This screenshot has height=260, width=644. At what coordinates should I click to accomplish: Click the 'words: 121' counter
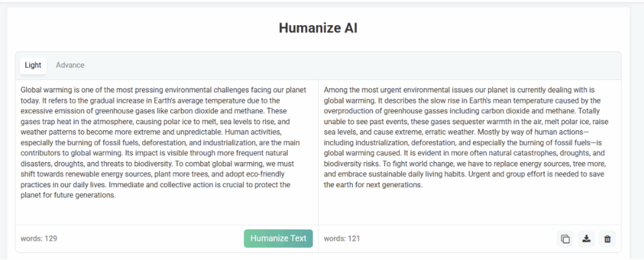click(x=342, y=239)
